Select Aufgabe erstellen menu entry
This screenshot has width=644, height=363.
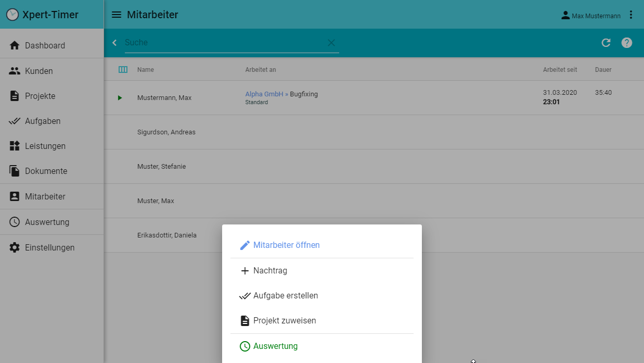coord(285,296)
